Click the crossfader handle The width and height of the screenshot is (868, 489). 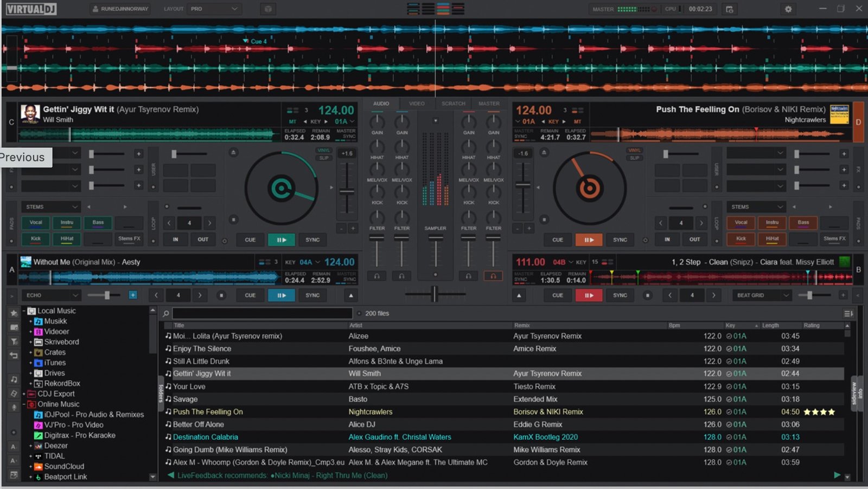click(x=434, y=294)
